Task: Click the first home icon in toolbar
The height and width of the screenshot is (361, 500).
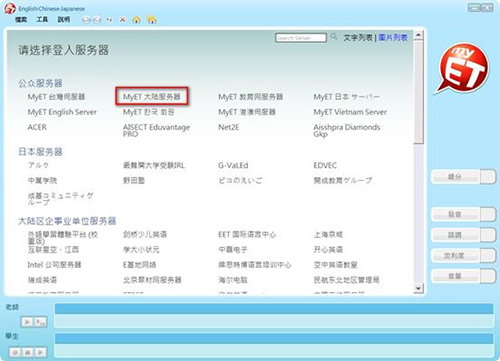Action: point(136,20)
